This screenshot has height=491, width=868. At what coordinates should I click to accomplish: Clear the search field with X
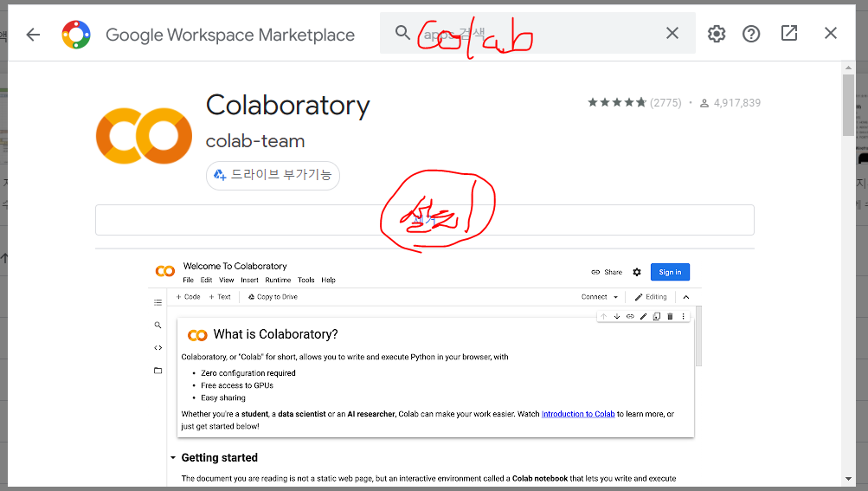pyautogui.click(x=672, y=33)
